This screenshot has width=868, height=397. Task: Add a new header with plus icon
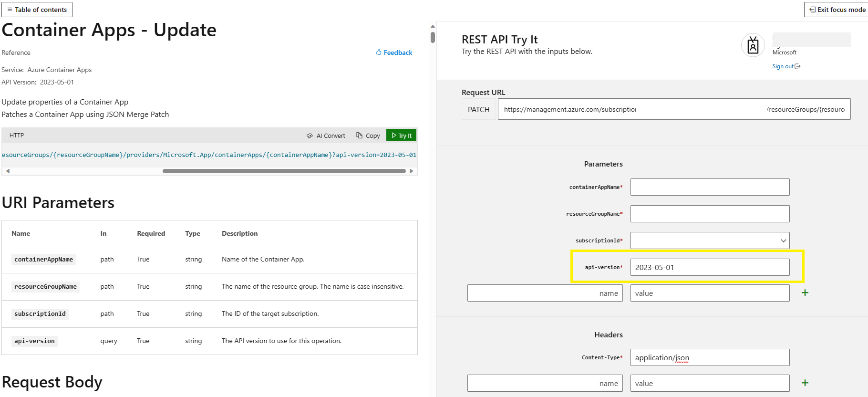(x=805, y=383)
